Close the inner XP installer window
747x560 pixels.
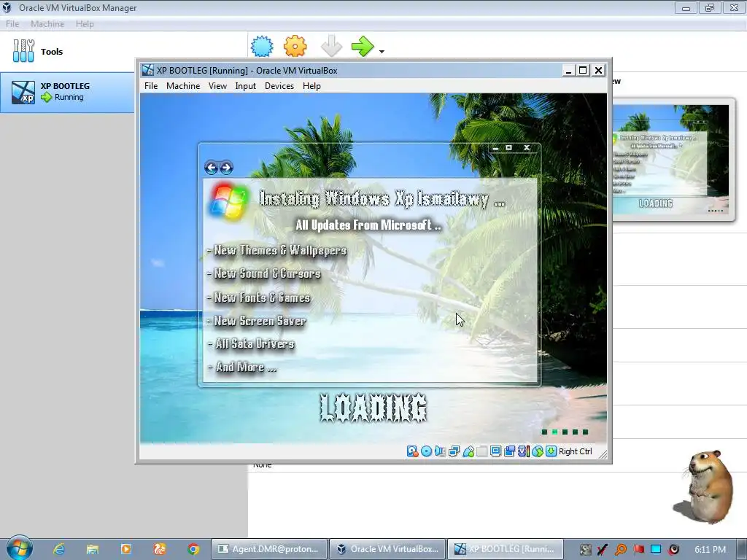click(x=527, y=148)
